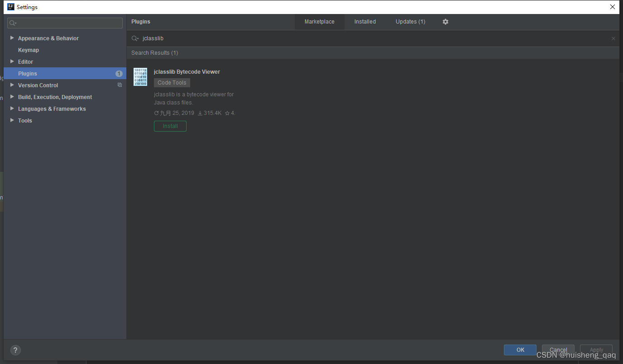Expand Build, Execution, Deployment section
The image size is (623, 364).
click(12, 97)
